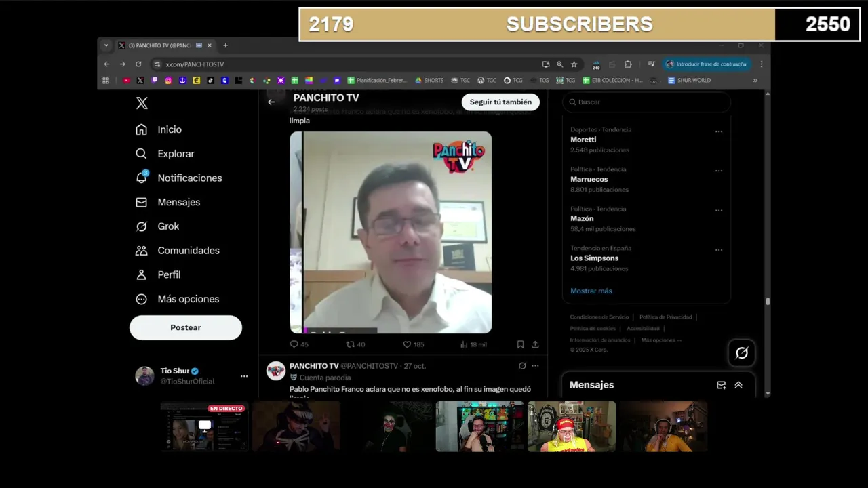Viewport: 868px width, 488px height.
Task: Open Condiciones de Servicio footer link
Action: [599, 317]
